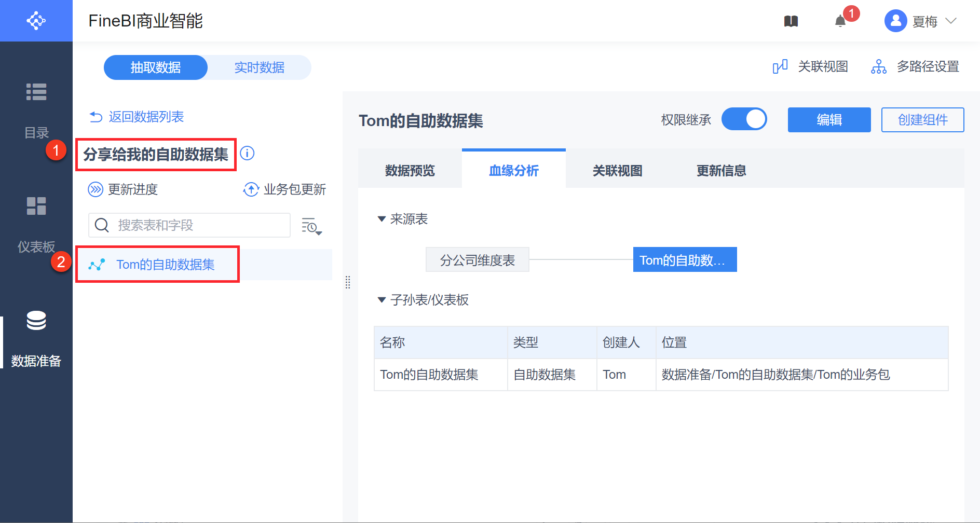Click the 编辑 button
Image resolution: width=980 pixels, height=523 pixels.
(829, 120)
